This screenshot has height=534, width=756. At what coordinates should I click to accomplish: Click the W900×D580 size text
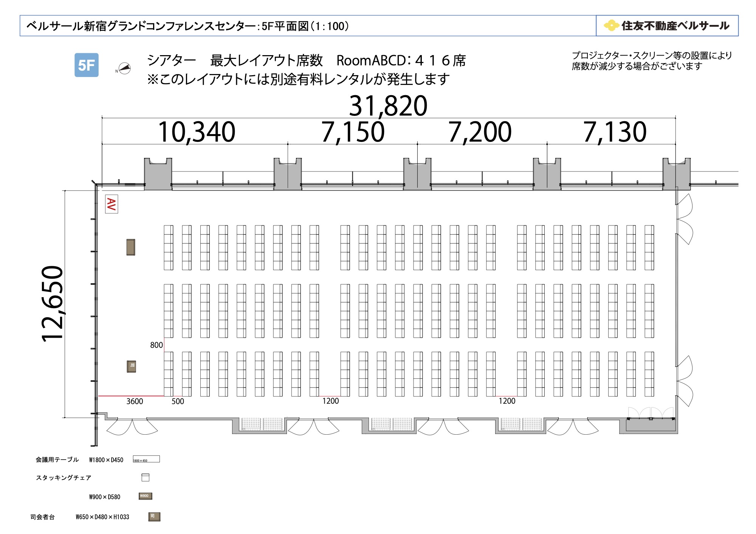(x=105, y=497)
